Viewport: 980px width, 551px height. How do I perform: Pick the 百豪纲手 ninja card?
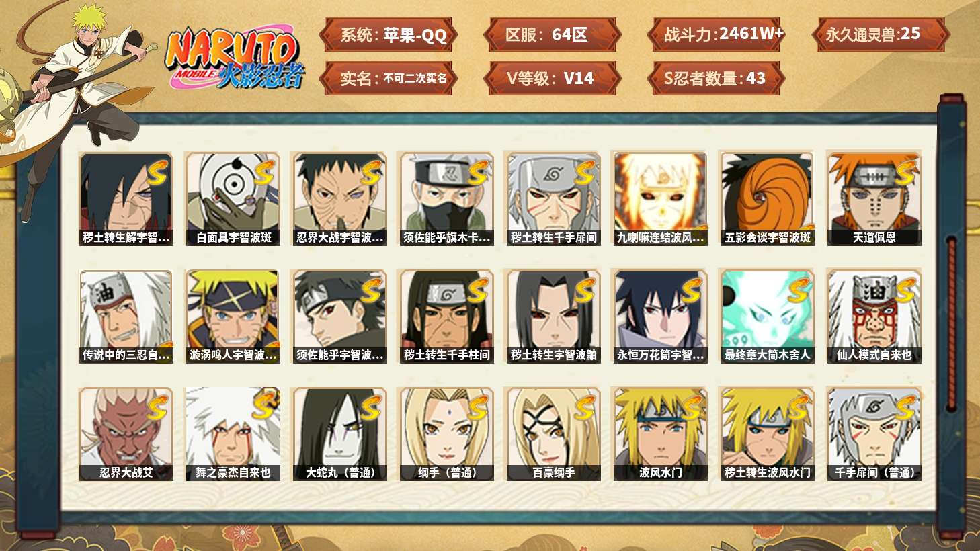point(553,434)
